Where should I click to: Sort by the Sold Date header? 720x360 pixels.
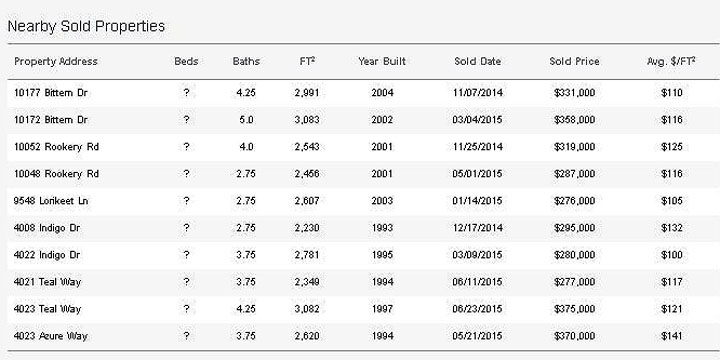478,61
